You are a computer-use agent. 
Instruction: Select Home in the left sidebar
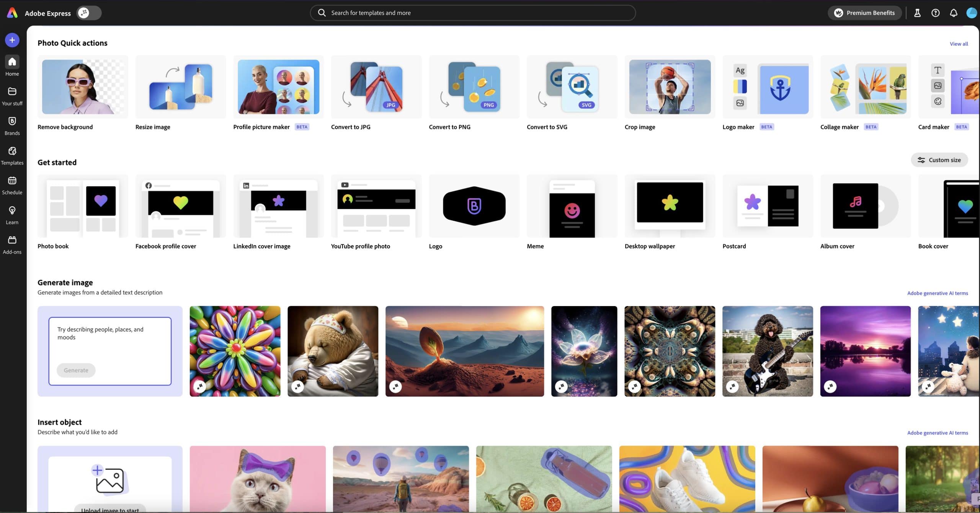pos(12,66)
